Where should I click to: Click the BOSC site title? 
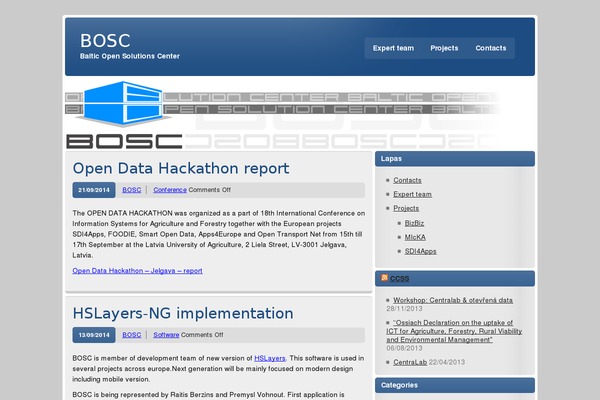pos(105,41)
